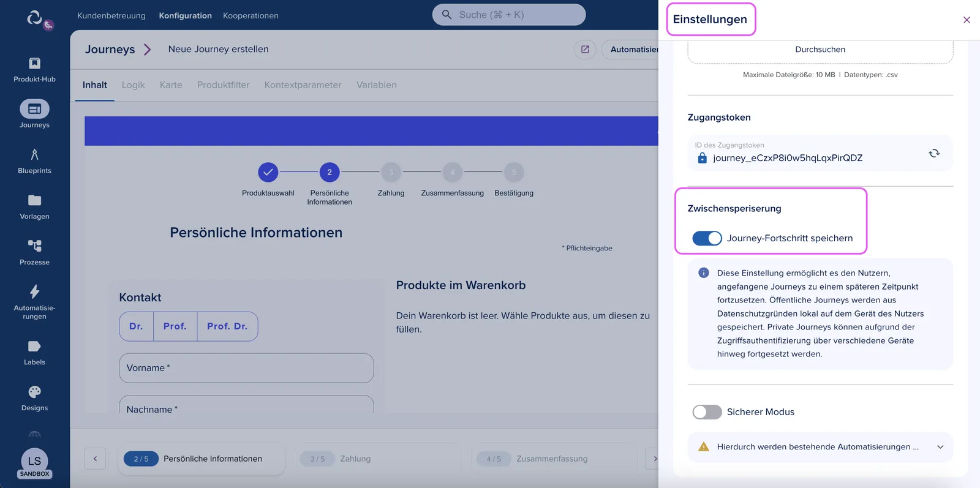Click the Automatisierung button
980x488 pixels.
click(x=631, y=50)
